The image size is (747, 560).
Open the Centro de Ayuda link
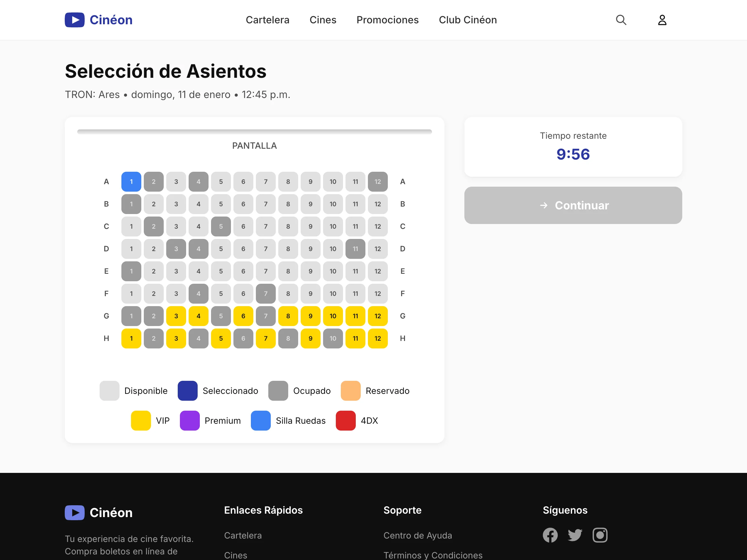pos(418,535)
